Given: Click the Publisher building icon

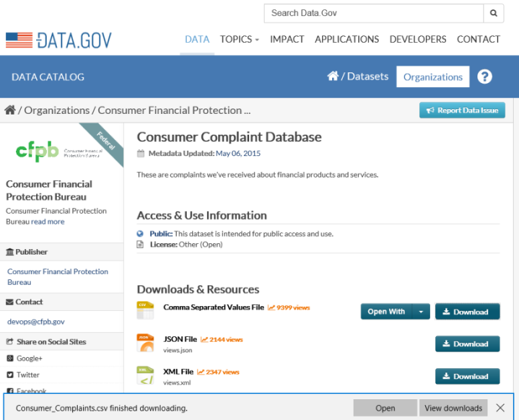Looking at the screenshot, I should (x=10, y=252).
